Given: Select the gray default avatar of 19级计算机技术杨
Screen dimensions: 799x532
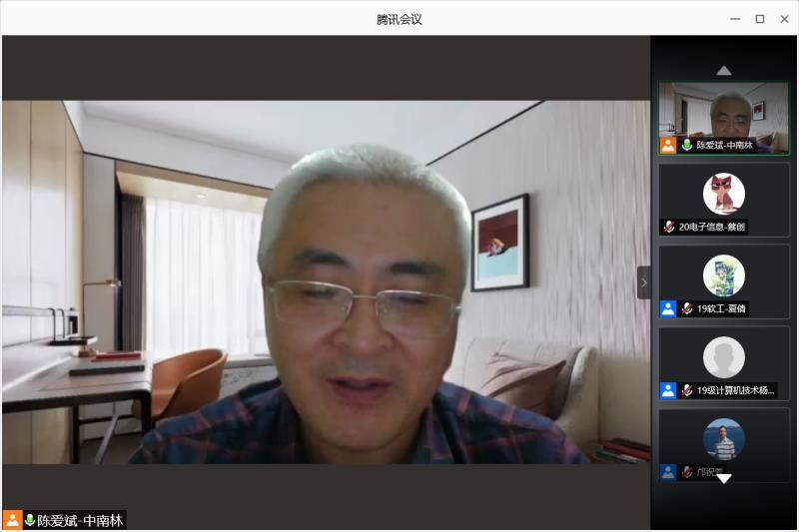Looking at the screenshot, I should pyautogui.click(x=723, y=357).
